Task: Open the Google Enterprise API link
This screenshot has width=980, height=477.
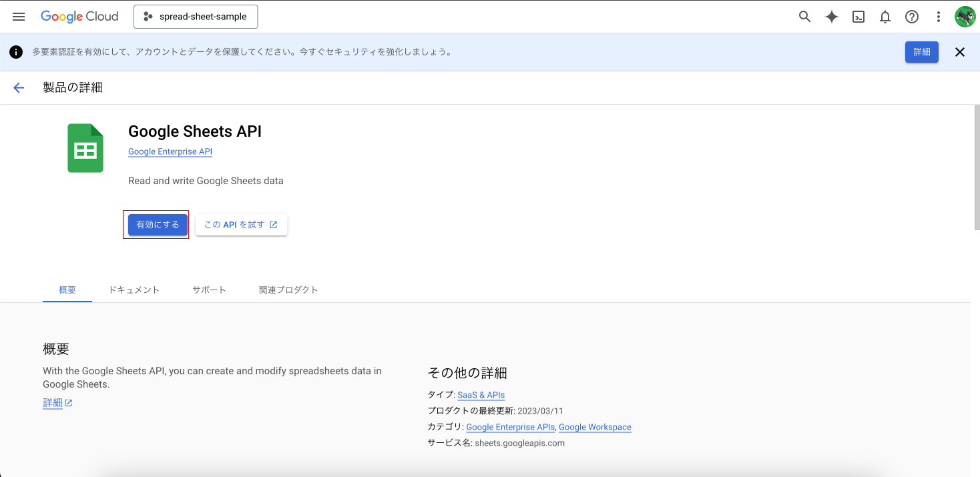Action: pos(170,151)
